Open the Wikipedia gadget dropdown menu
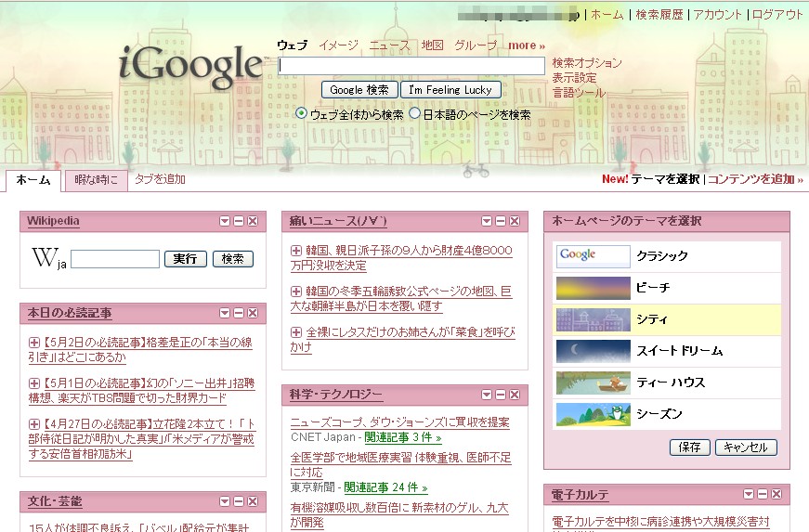This screenshot has width=809, height=532. [x=225, y=221]
